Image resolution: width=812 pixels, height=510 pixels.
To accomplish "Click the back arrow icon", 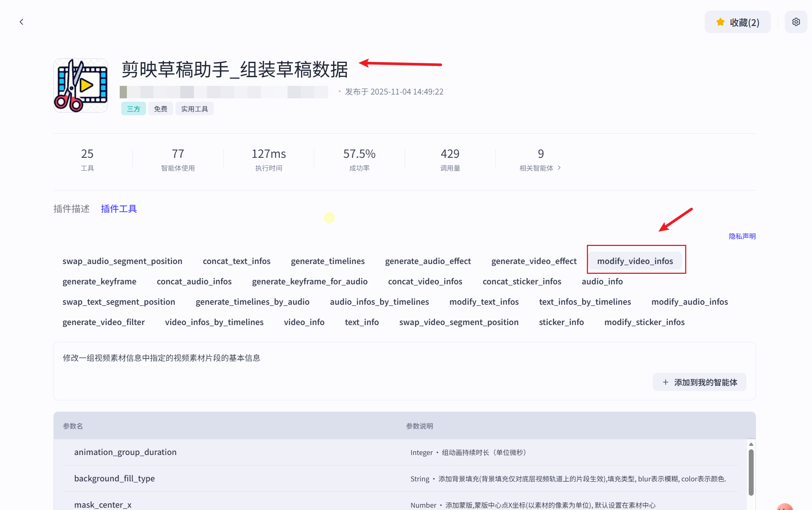I will (x=21, y=22).
